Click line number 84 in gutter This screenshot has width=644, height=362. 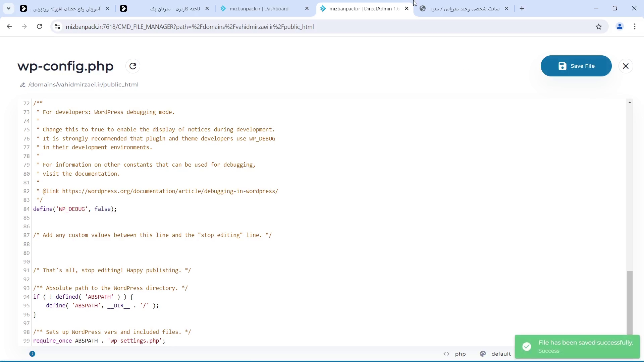[26, 209]
